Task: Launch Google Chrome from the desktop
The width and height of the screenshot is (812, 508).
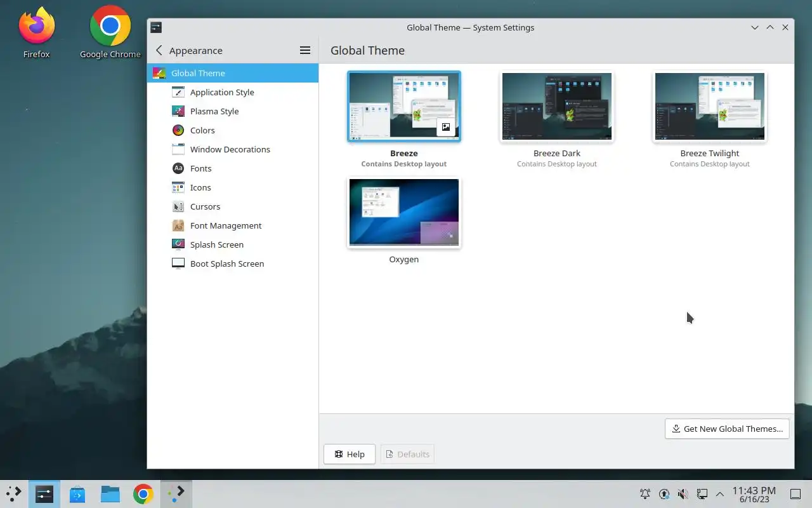Action: point(110,32)
